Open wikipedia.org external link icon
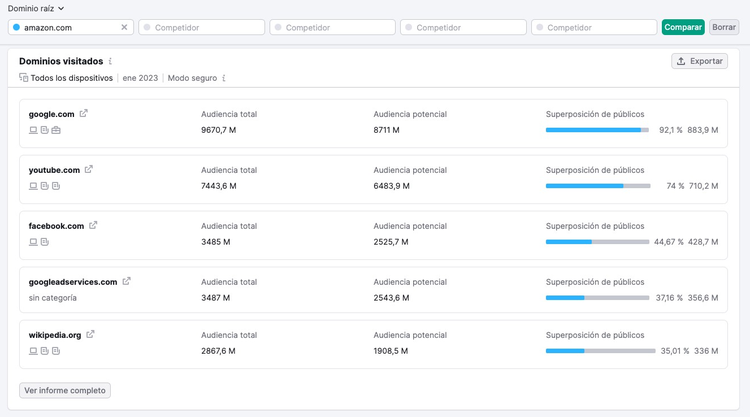Screen dimensions: 750x417 pos(90,334)
